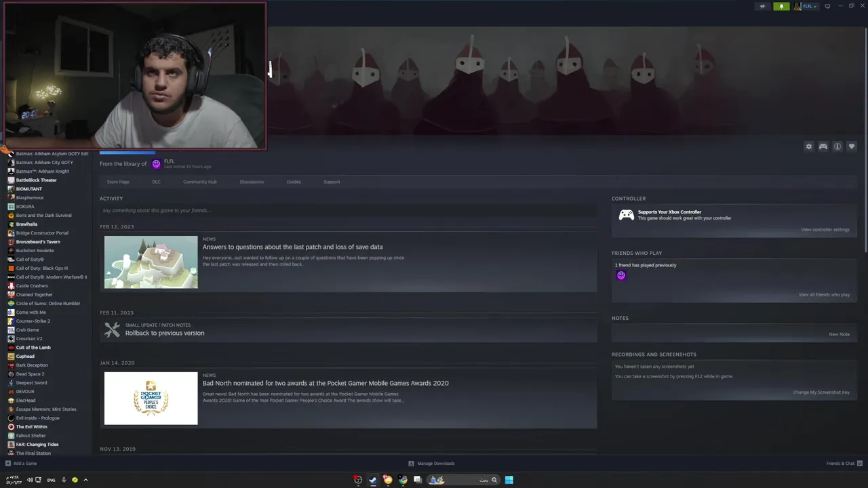The height and width of the screenshot is (488, 868).
Task: Click the 'New Note' button
Action: tap(839, 334)
